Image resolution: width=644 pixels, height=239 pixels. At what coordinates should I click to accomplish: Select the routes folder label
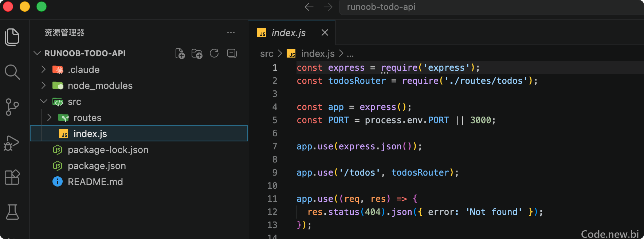(87, 118)
